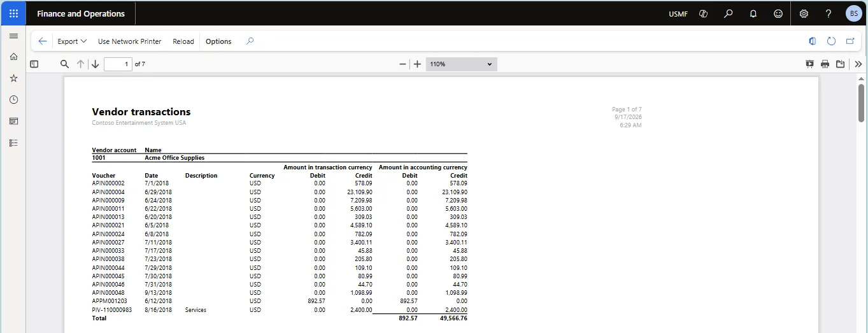Screen dimensions: 868x333
Task: Expand more tools double-chevron
Action: click(858, 64)
